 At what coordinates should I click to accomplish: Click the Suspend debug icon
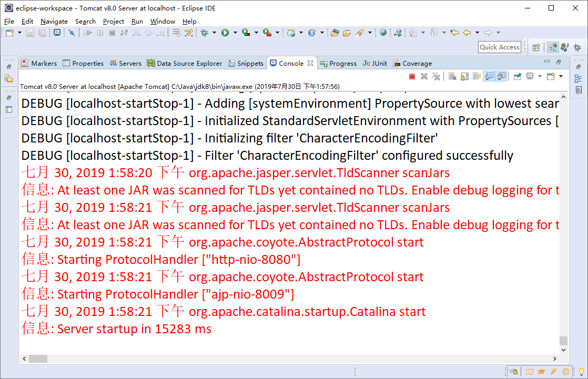coord(100,33)
